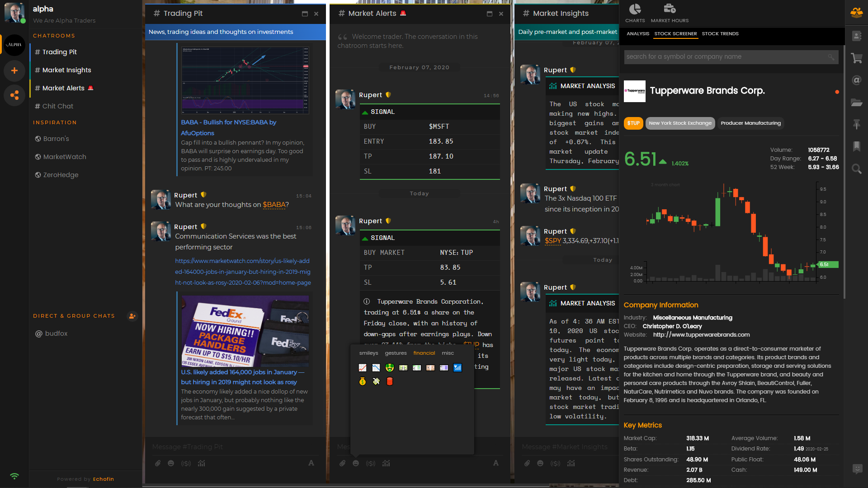This screenshot has width=868, height=488.
Task: Switch to the Analysis tab
Action: coord(637,33)
